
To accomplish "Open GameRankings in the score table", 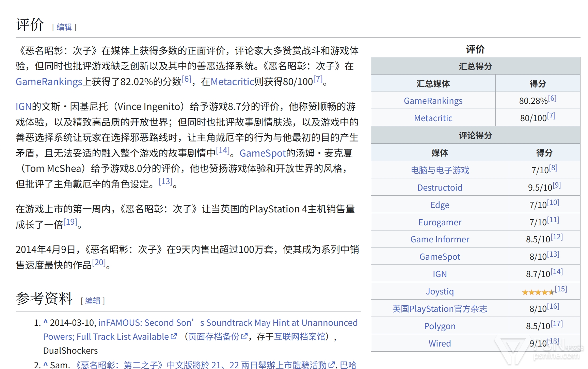I will pos(433,101).
